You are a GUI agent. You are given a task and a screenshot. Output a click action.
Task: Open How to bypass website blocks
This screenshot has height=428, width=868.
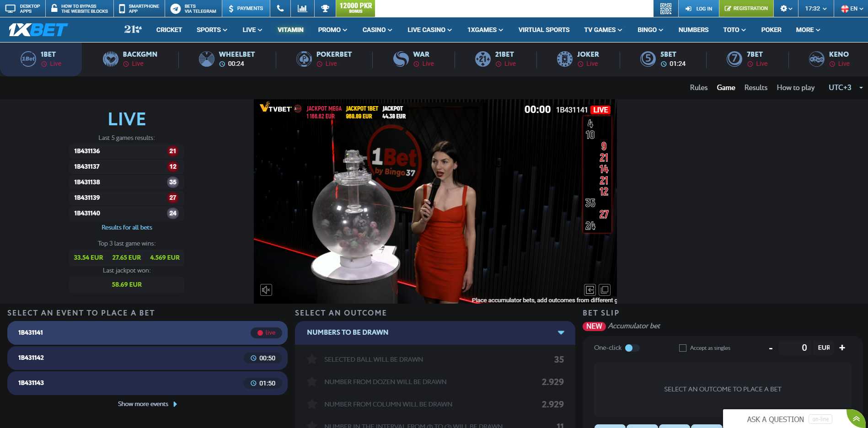(x=80, y=8)
